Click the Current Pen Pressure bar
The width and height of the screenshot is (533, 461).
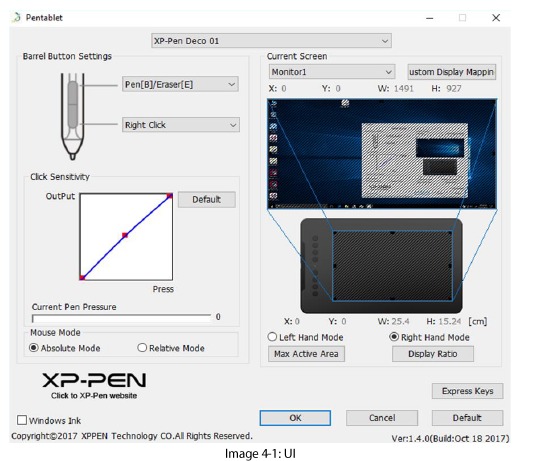[121, 318]
